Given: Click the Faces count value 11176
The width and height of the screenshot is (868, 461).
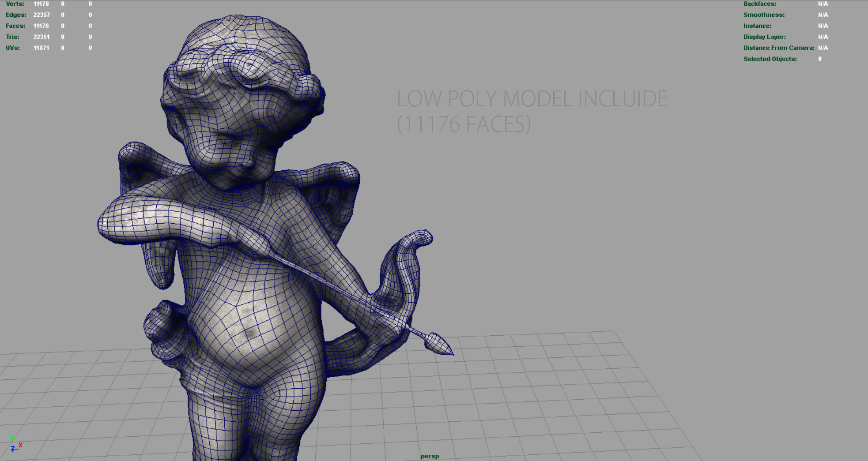Looking at the screenshot, I should pos(41,26).
